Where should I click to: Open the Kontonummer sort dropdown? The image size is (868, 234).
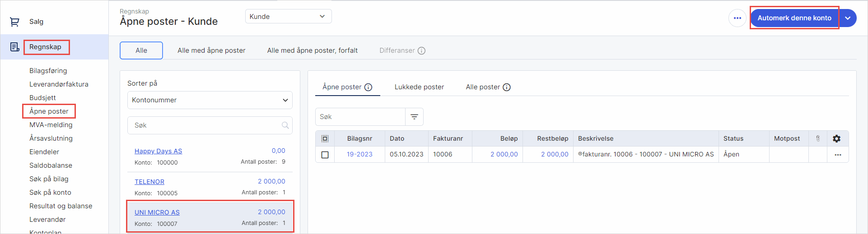[x=210, y=100]
